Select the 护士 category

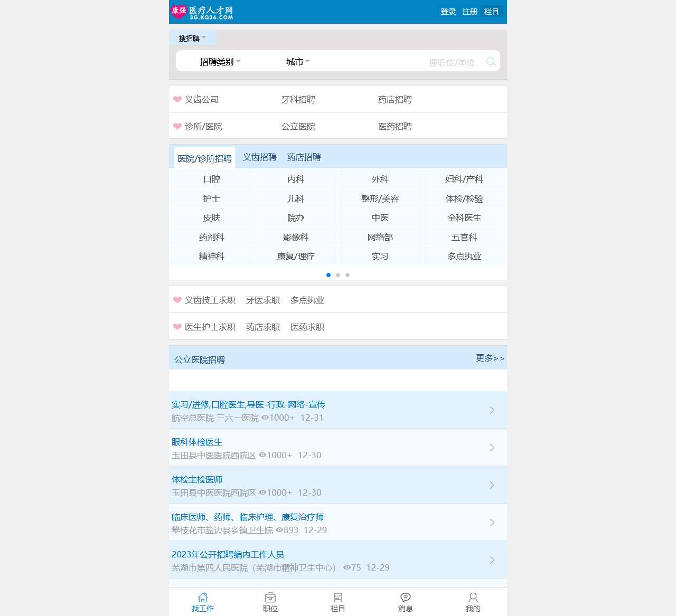pos(211,199)
